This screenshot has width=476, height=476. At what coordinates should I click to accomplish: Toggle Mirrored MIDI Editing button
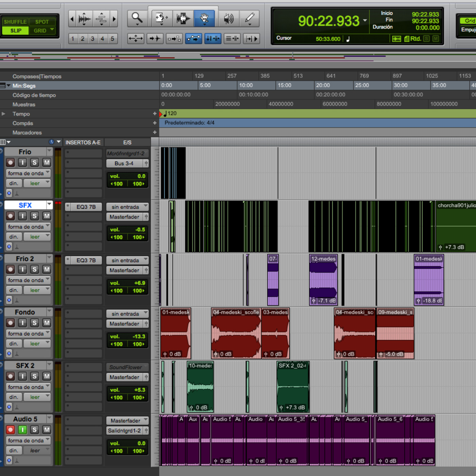point(174,38)
